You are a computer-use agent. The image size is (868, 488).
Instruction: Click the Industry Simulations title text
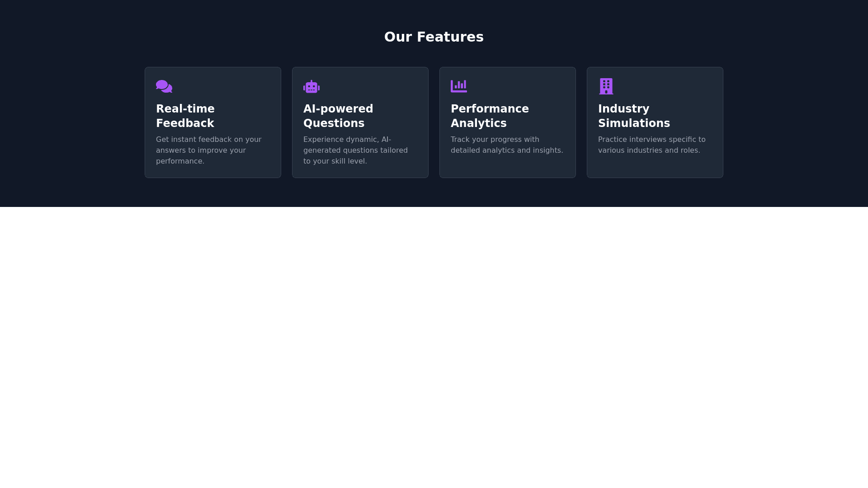(634, 116)
